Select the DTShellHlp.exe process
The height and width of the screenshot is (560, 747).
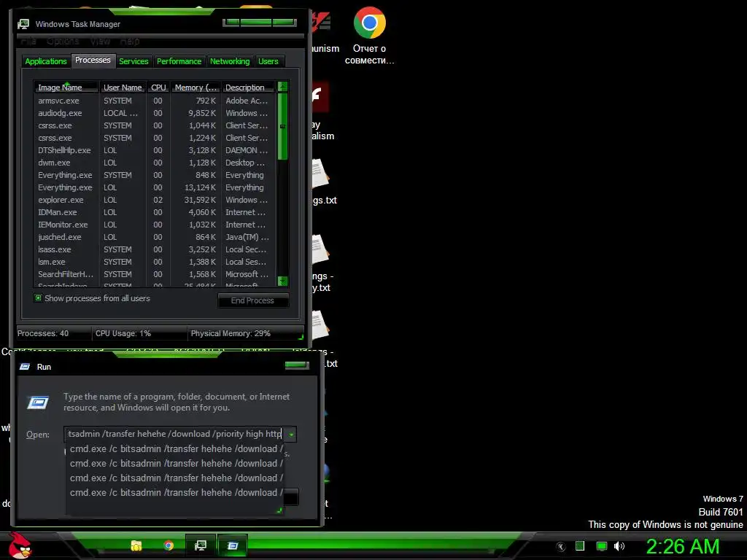click(x=155, y=150)
